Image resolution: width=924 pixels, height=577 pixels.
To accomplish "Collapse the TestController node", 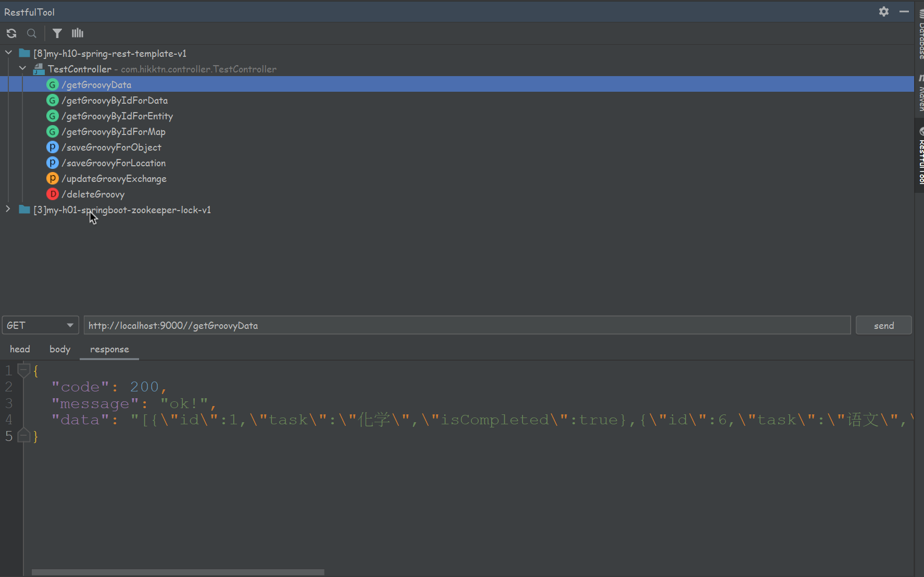I will [22, 68].
